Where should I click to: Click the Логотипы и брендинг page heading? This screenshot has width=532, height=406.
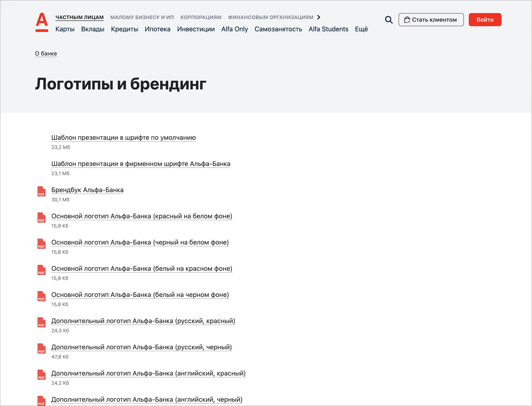click(121, 84)
